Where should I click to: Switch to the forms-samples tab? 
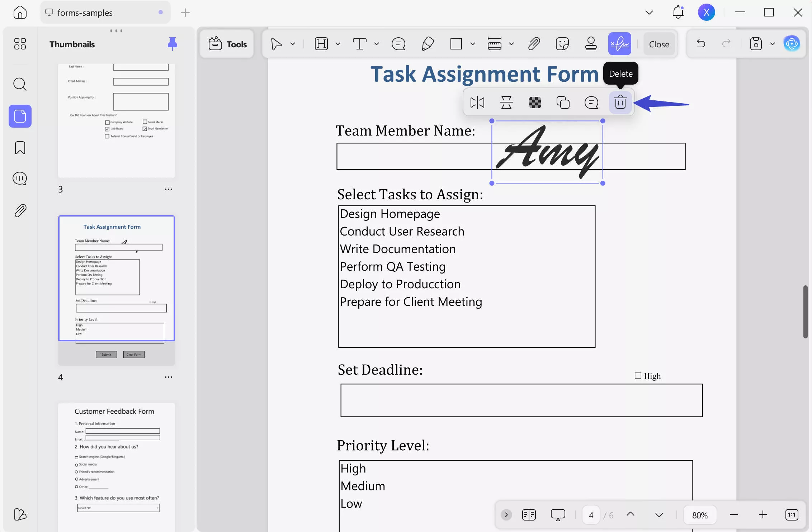[x=85, y=12]
